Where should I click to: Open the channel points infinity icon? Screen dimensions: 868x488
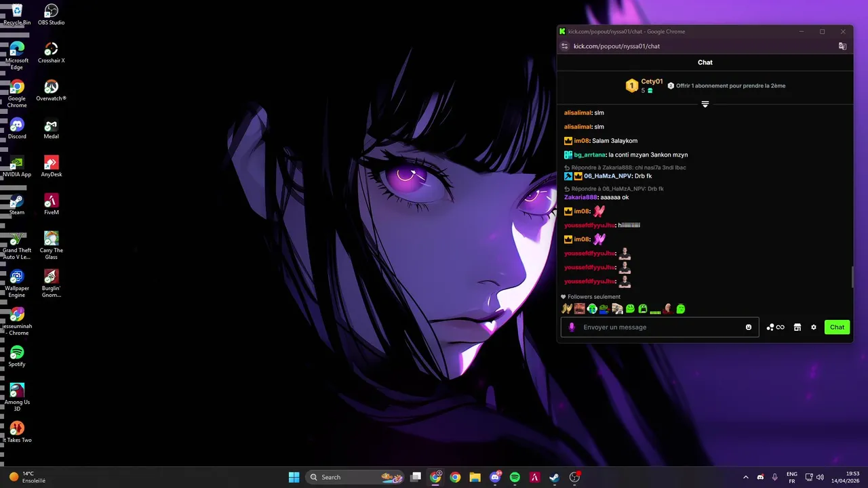[775, 327]
